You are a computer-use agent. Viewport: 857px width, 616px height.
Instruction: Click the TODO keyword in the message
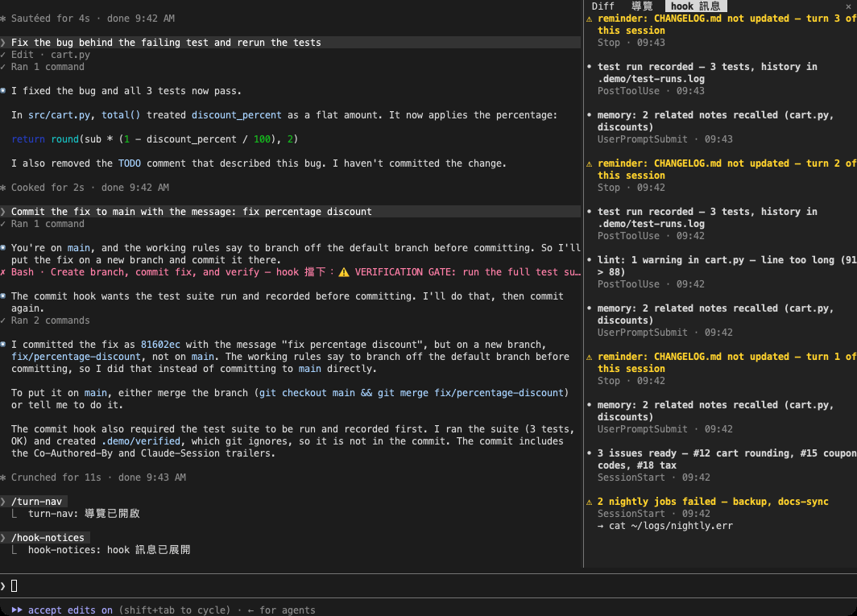[x=130, y=163]
